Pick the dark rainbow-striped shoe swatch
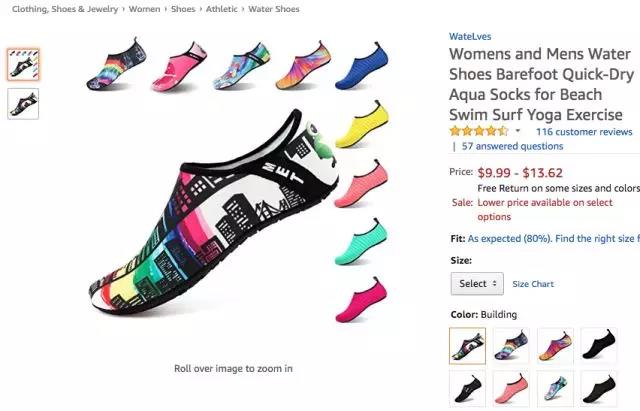640x411 pixels. coord(512,345)
